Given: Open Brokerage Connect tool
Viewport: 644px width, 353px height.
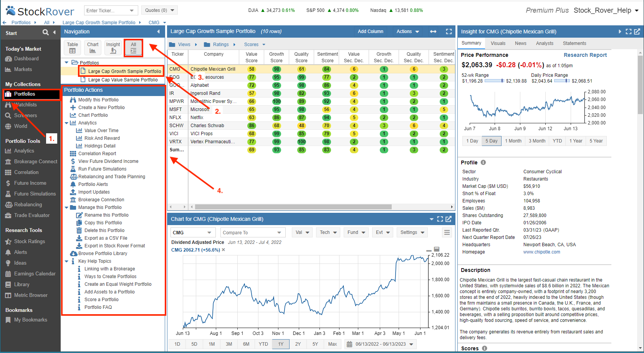Looking at the screenshot, I should (35, 161).
